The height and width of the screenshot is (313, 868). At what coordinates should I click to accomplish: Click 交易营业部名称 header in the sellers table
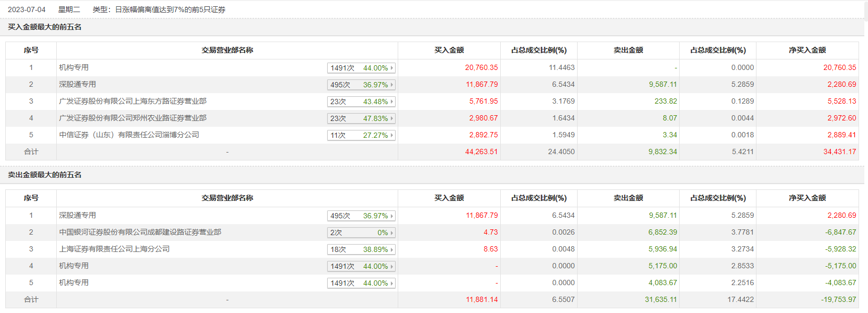coord(227,198)
